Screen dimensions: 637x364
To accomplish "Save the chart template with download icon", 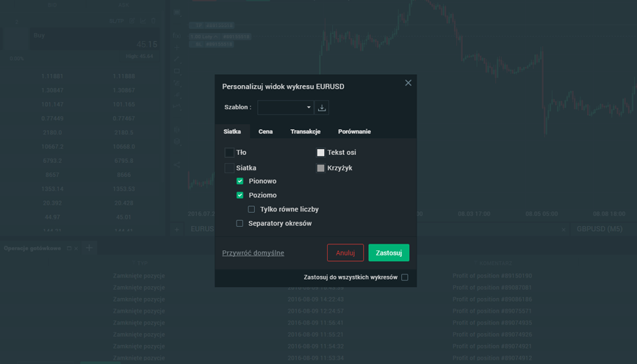I will (322, 108).
